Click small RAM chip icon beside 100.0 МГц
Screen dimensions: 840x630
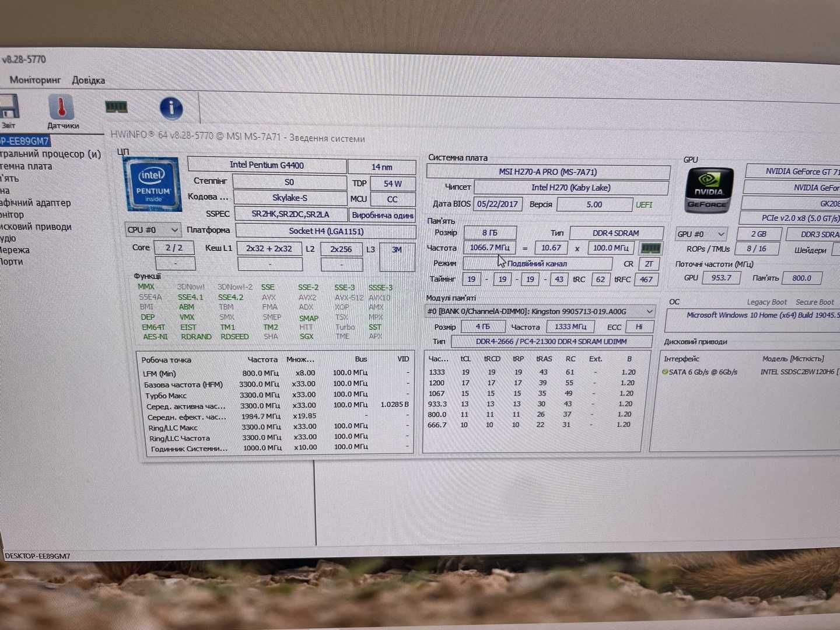(x=650, y=248)
